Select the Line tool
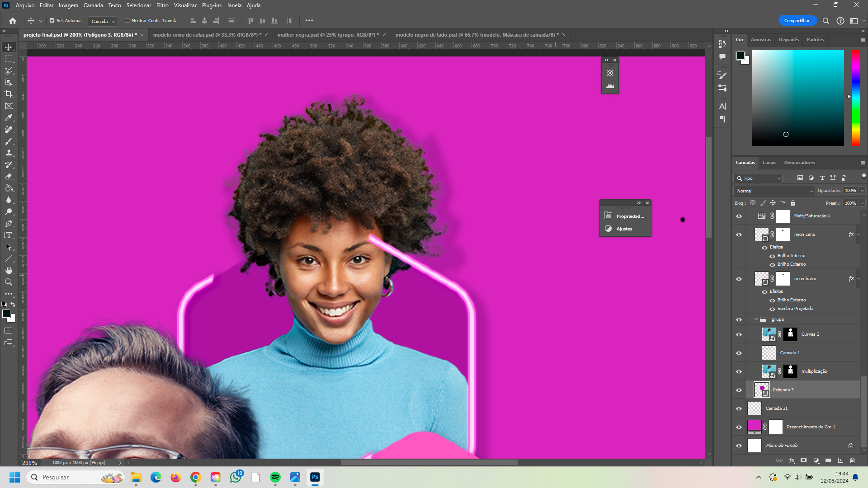The image size is (868, 488). [9, 258]
